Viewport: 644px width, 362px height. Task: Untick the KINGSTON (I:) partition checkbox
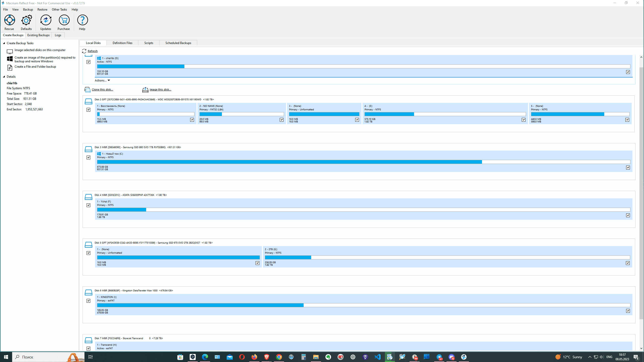628,311
